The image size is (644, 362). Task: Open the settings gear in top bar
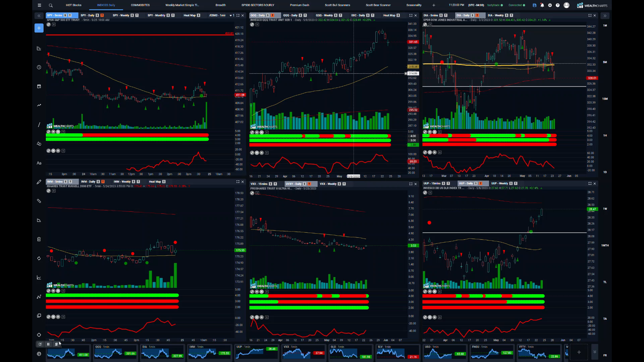550,5
